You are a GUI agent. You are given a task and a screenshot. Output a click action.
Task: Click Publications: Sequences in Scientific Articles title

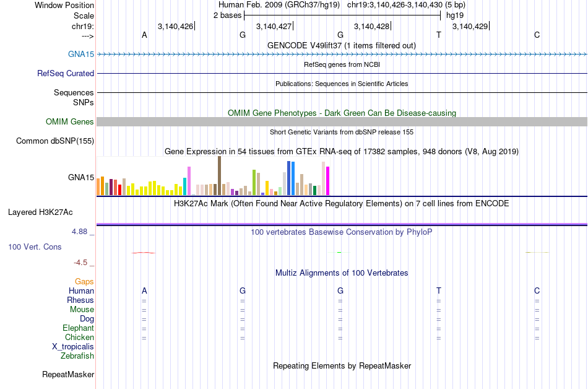point(342,84)
